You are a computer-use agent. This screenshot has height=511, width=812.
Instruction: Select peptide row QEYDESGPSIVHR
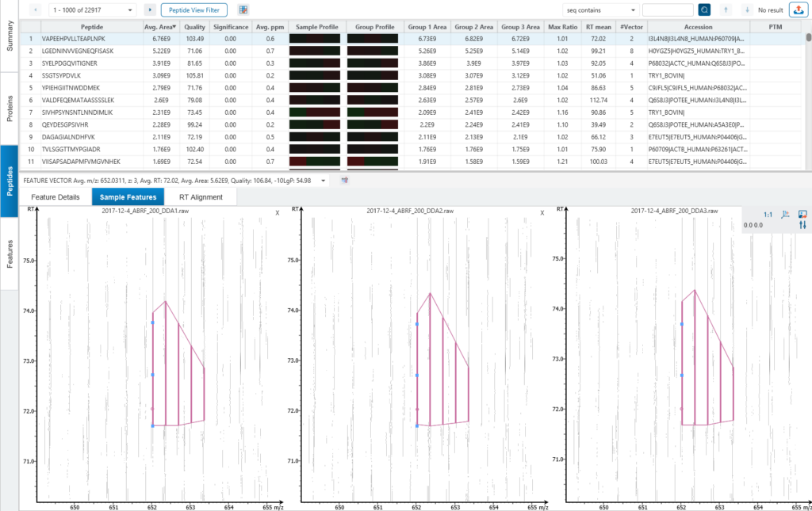pos(412,124)
